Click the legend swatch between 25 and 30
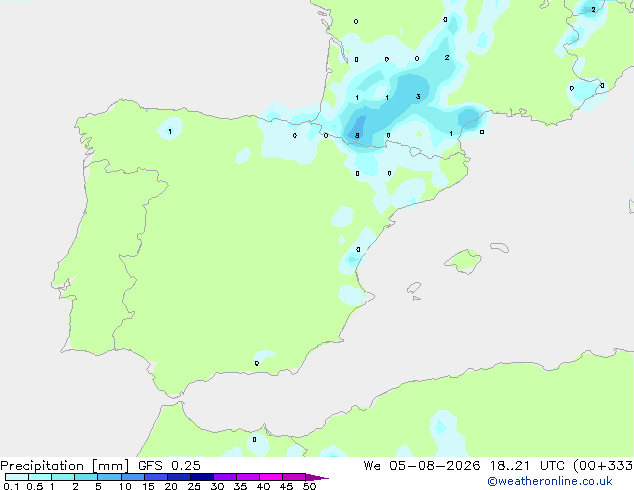The width and height of the screenshot is (634, 490). (202, 477)
